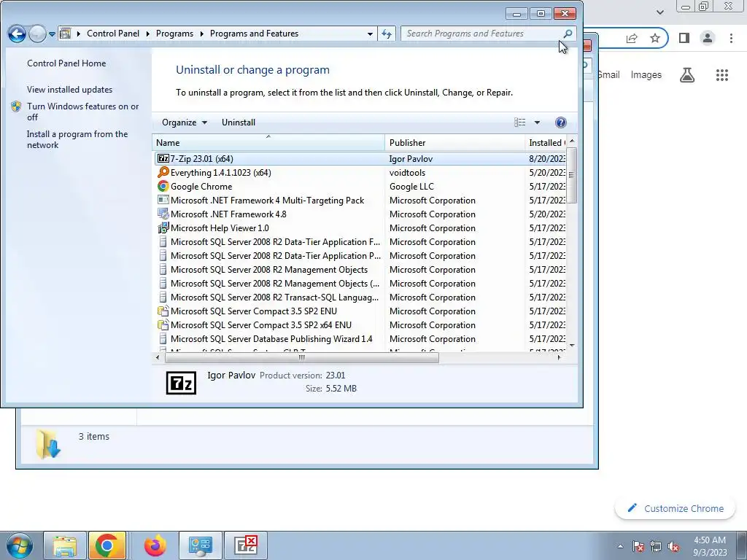The height and width of the screenshot is (560, 747).
Task: Bookmark page with Chrome star icon
Action: pyautogui.click(x=655, y=38)
